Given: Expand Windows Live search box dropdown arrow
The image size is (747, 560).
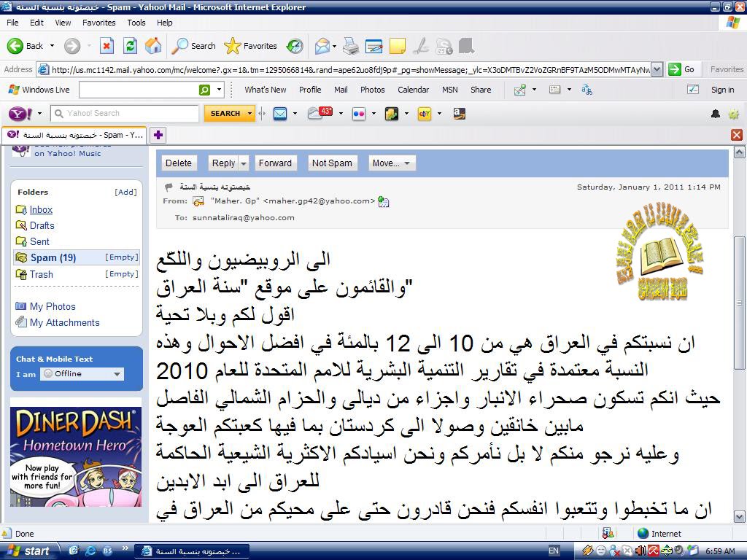Looking at the screenshot, I should [219, 90].
